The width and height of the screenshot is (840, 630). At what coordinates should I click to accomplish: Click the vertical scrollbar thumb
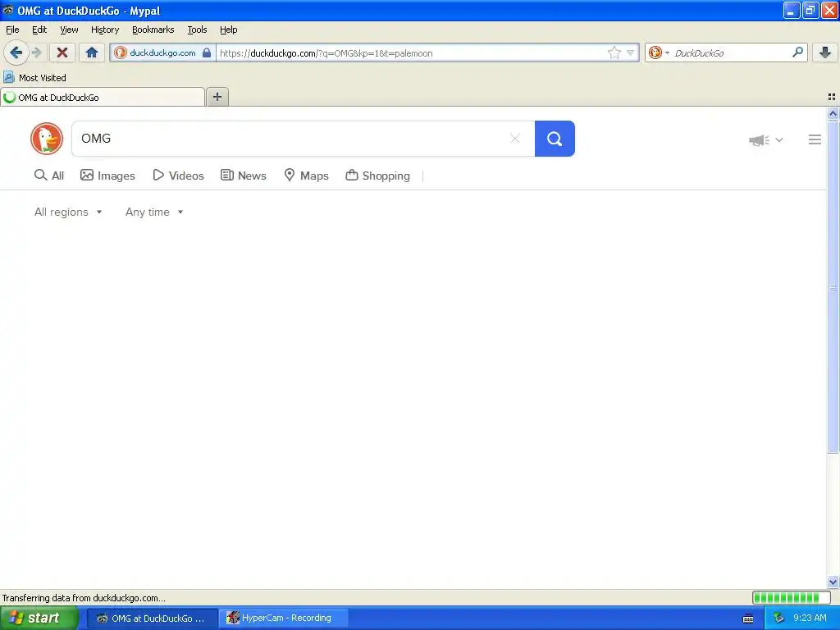pos(833,287)
